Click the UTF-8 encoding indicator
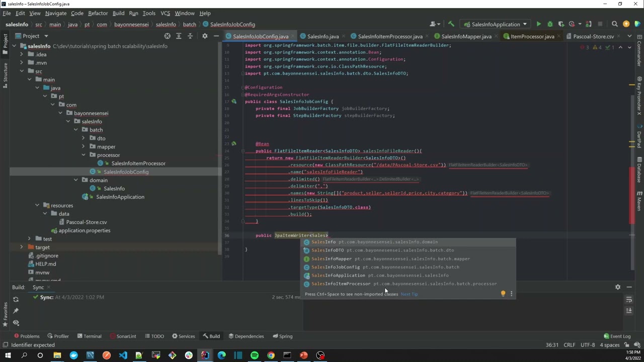 pos(588,345)
